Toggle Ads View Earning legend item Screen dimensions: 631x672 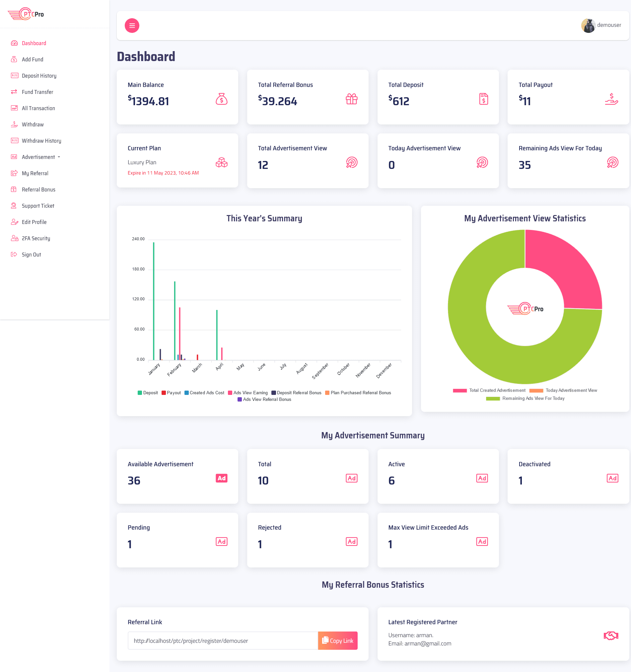click(x=248, y=393)
